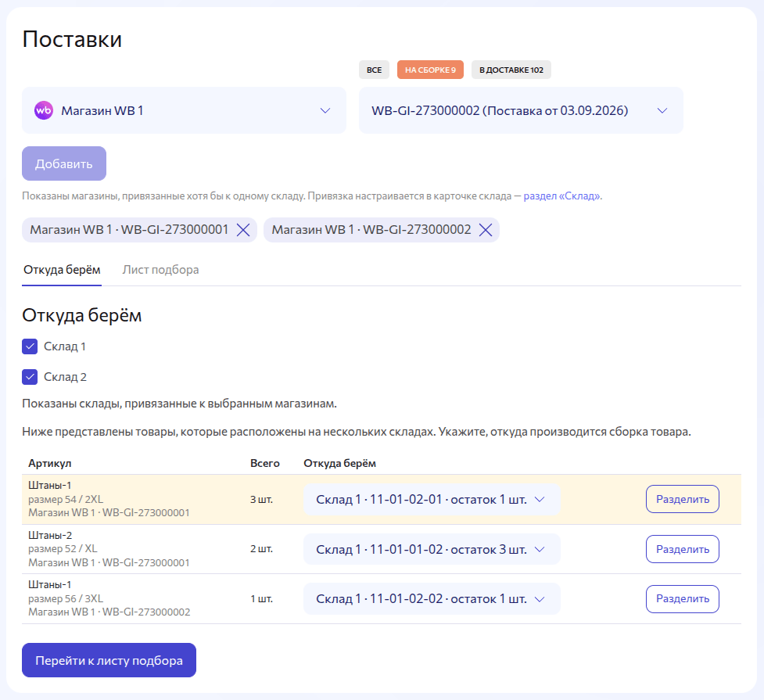Open the Магазин WB 1 store dropdown

coord(185,110)
